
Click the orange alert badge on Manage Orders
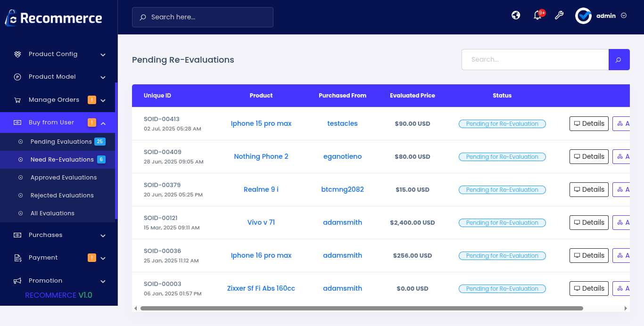(92, 100)
